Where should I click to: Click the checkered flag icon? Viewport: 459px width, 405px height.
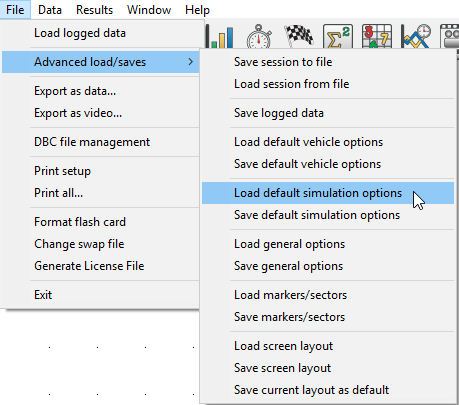[299, 35]
